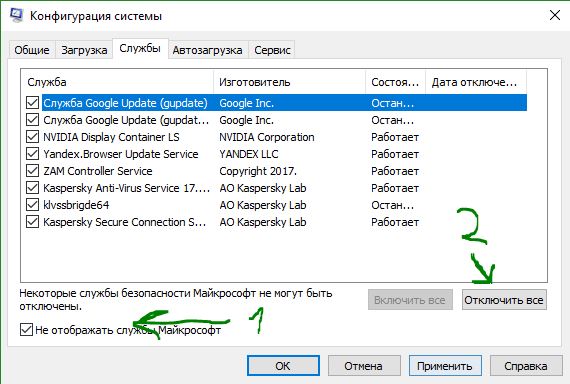Select the Службы tab
The width and height of the screenshot is (570, 384).
click(x=140, y=48)
